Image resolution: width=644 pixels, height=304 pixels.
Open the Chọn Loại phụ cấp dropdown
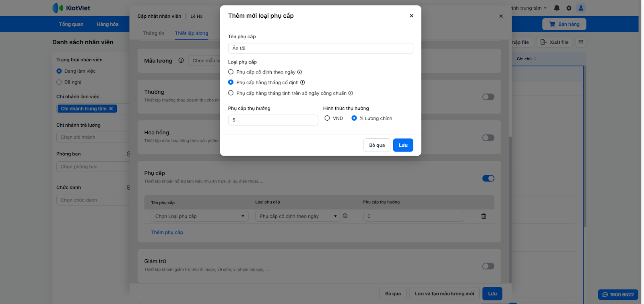(200, 216)
